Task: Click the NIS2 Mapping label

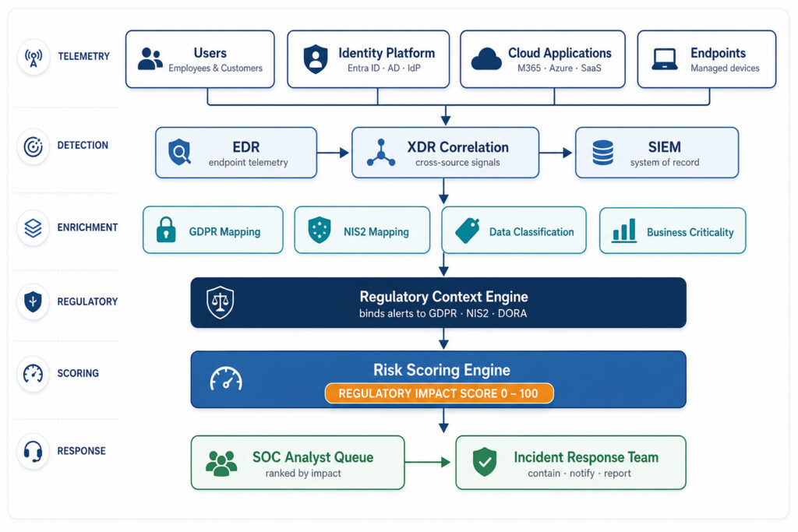Action: [x=376, y=232]
